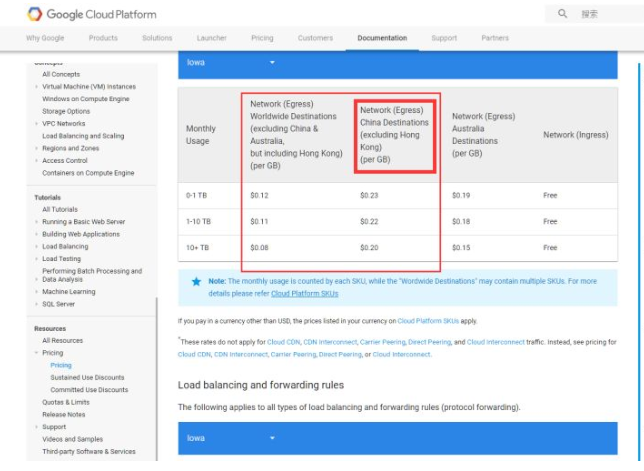Open the Pricing top navigation item
The width and height of the screenshot is (644, 471).
pos(262,38)
